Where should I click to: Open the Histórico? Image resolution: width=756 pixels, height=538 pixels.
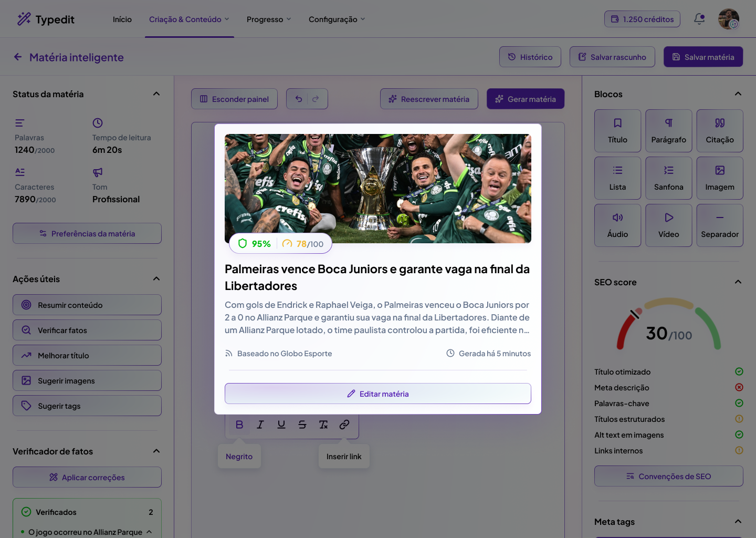[530, 57]
